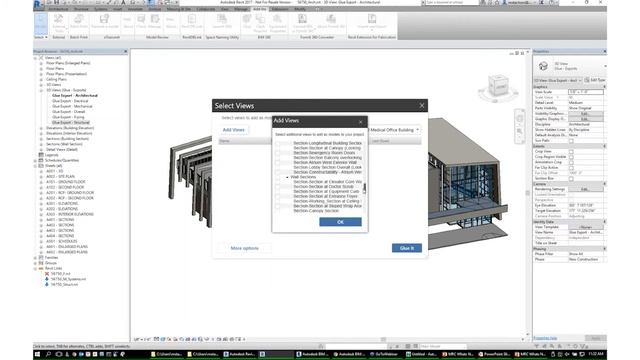Open the Medical Office Building project dropdown
The width and height of the screenshot is (640, 360).
394,130
